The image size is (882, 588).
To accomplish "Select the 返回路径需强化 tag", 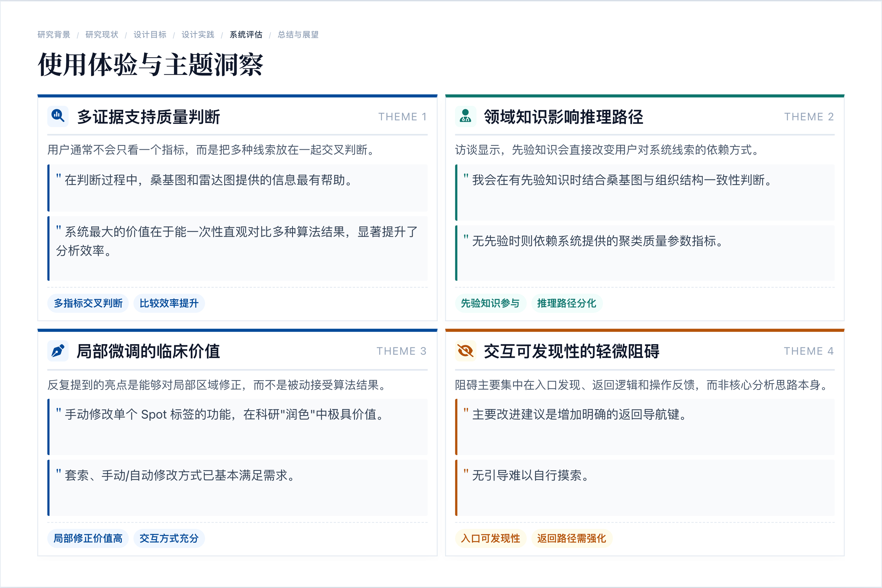I will pyautogui.click(x=571, y=538).
